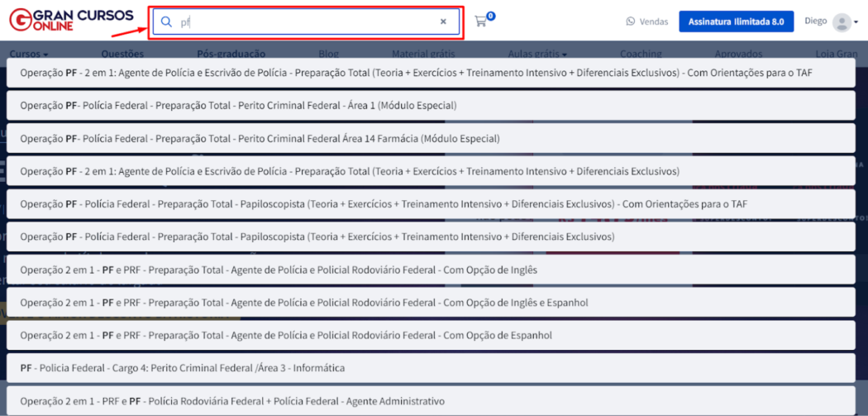Viewport: 868px width, 416px height.
Task: Open the Cursos dropdown menu
Action: point(28,54)
